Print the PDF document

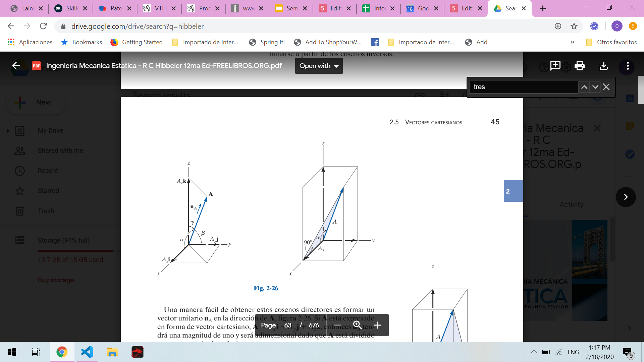pos(579,66)
